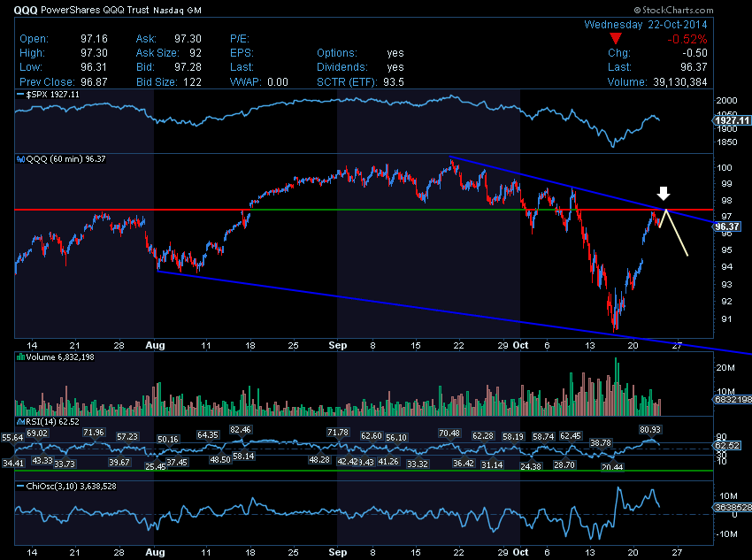752x560 pixels.
Task: Select the 91 level on QQQ price axis
Action: click(x=726, y=318)
